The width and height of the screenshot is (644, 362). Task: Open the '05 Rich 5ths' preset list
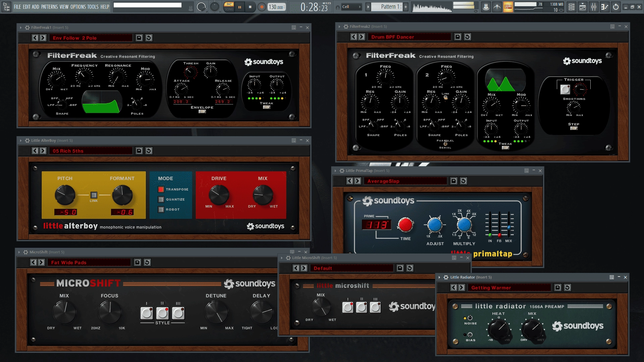[91, 151]
